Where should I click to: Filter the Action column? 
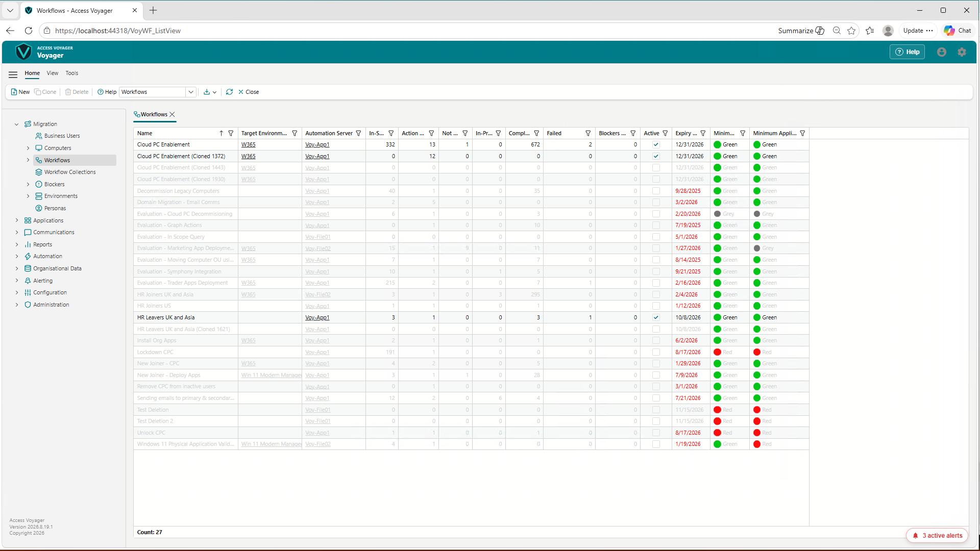point(431,134)
